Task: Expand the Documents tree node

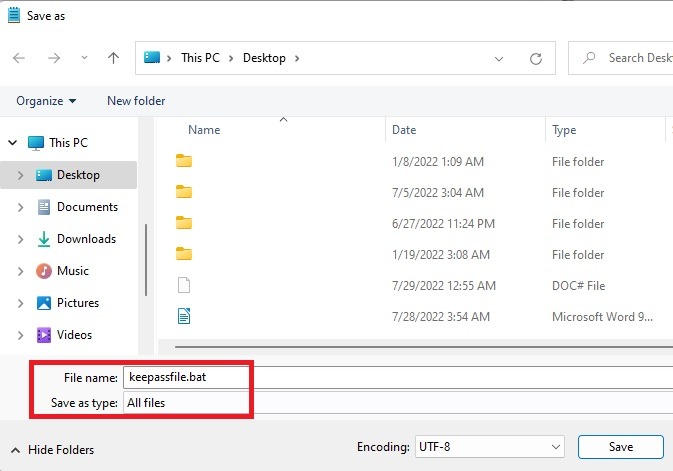Action: point(20,207)
